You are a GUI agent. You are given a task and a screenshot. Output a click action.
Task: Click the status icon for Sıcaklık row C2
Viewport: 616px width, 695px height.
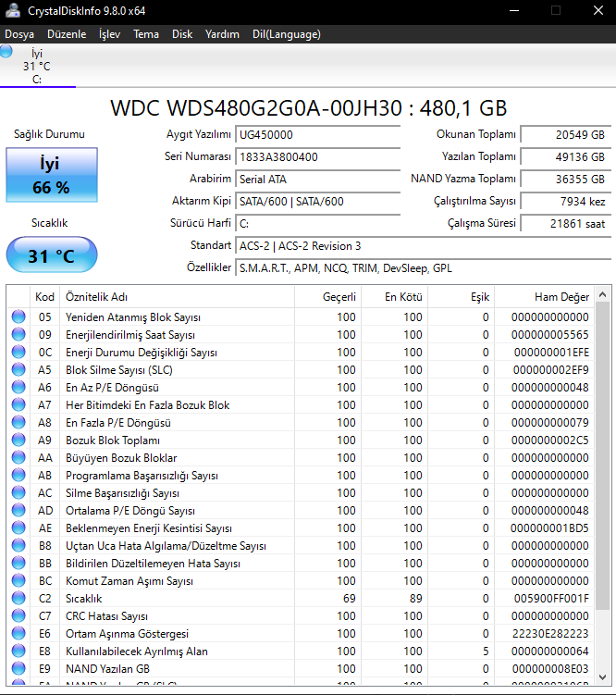[x=18, y=598]
